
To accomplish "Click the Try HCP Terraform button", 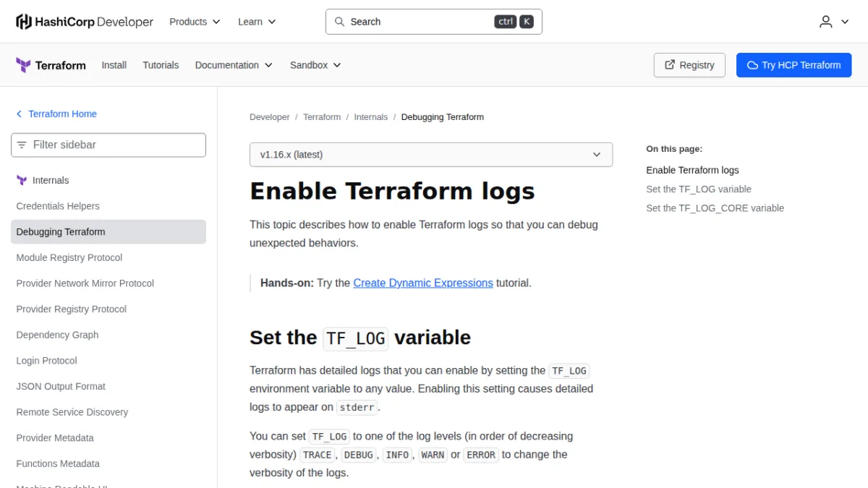I will pos(794,65).
